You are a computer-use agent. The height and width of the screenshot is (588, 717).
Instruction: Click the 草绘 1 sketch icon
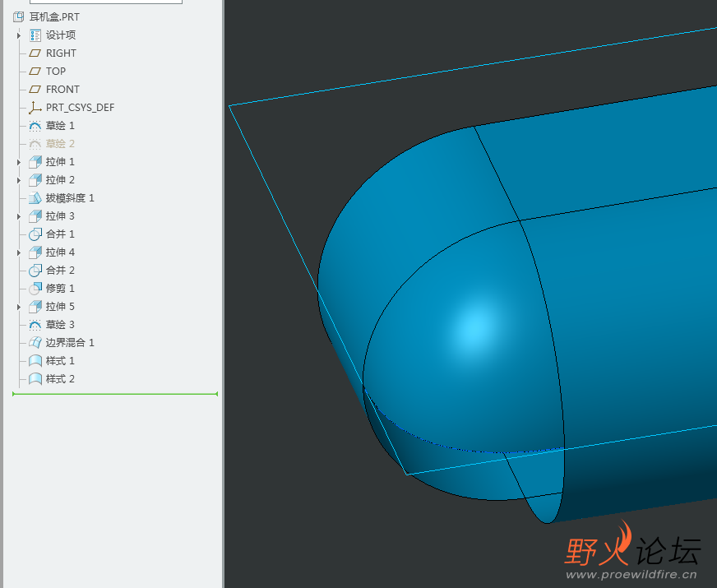35,126
